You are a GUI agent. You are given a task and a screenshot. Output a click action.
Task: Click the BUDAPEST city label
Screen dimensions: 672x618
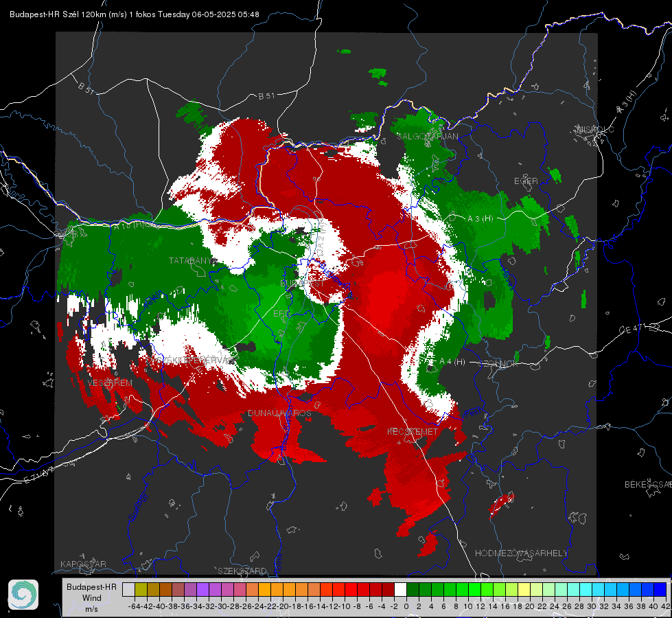click(x=303, y=283)
